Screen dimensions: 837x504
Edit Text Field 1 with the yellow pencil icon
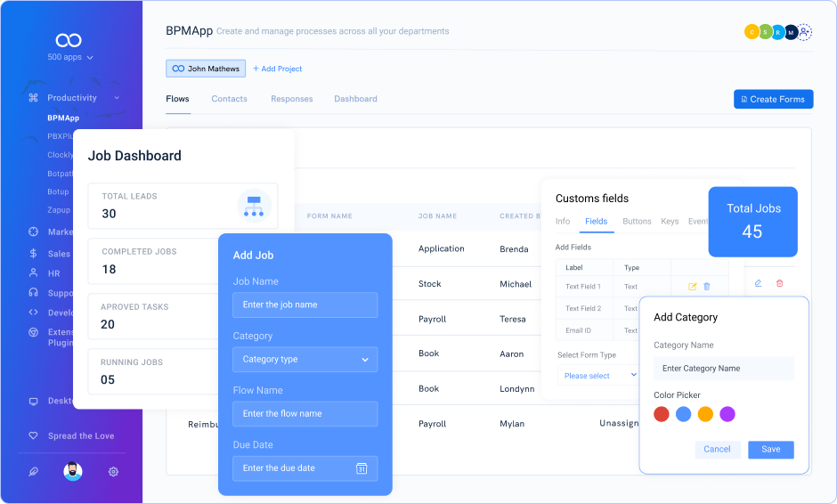692,287
